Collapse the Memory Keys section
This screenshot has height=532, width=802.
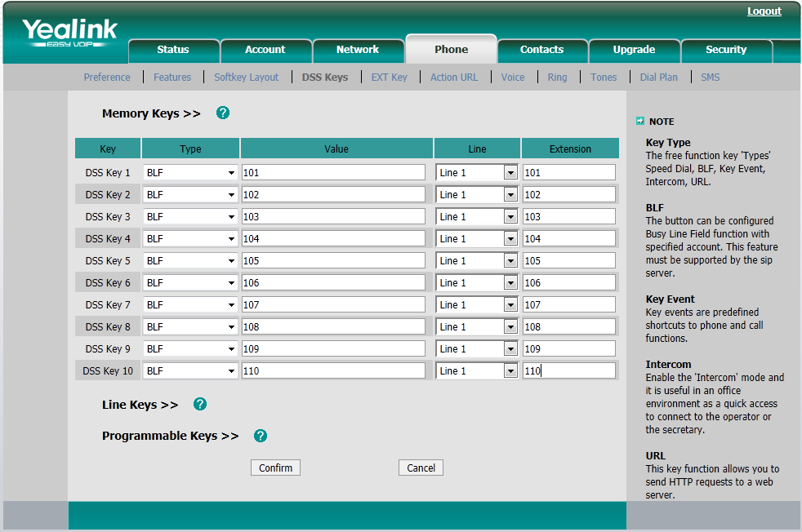pos(151,113)
